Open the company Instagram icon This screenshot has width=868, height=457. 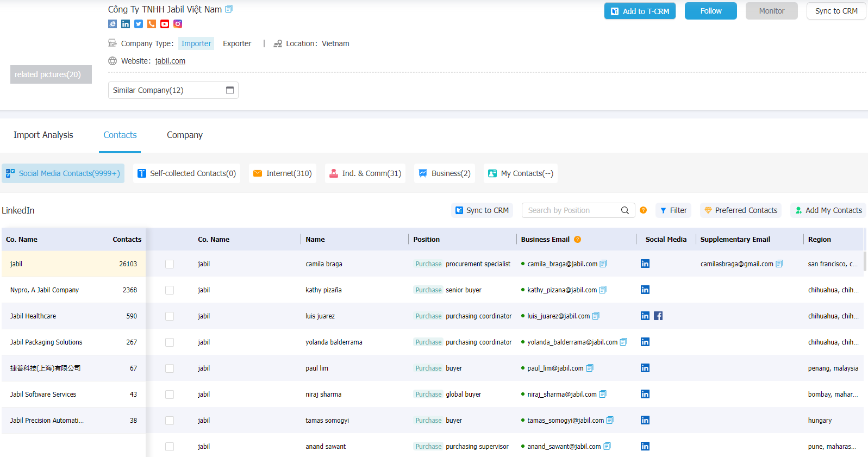(178, 24)
